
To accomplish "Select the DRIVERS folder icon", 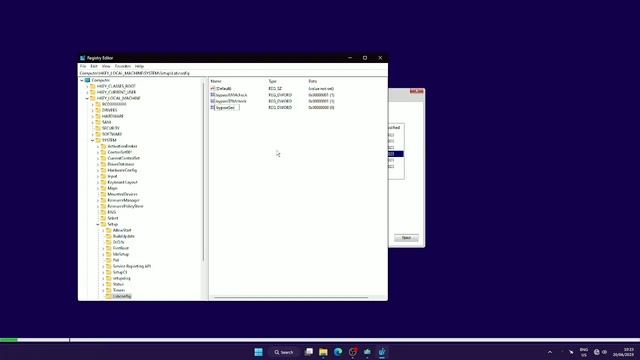I will pyautogui.click(x=98, y=110).
